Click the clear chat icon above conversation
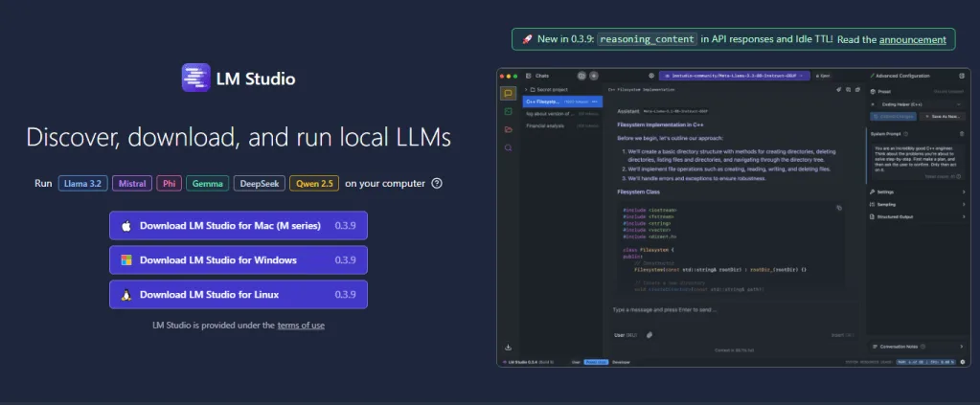The image size is (980, 405). point(839,89)
